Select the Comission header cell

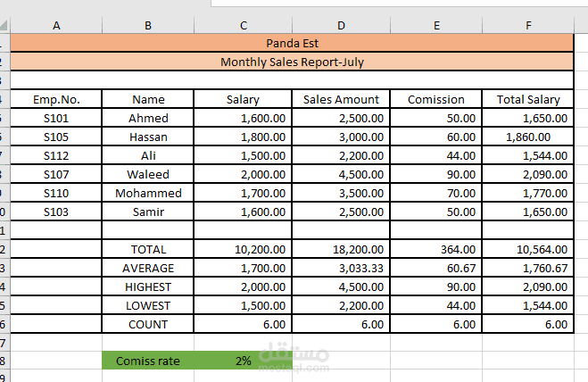(x=436, y=100)
